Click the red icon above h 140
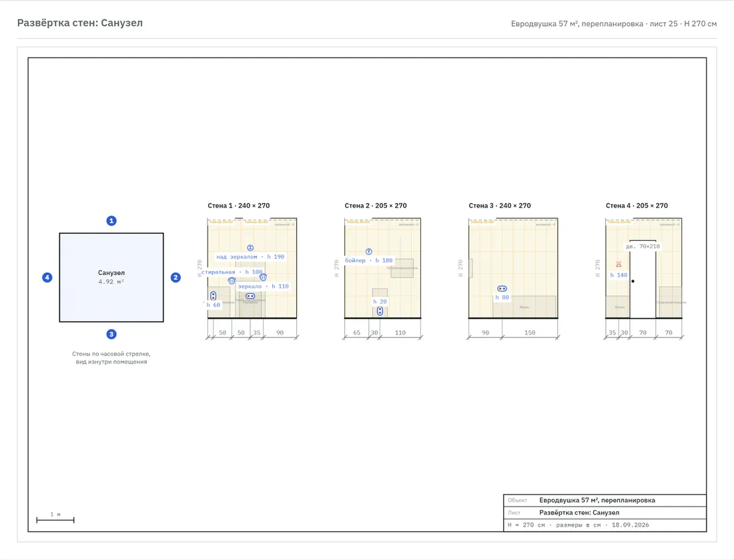 619,264
